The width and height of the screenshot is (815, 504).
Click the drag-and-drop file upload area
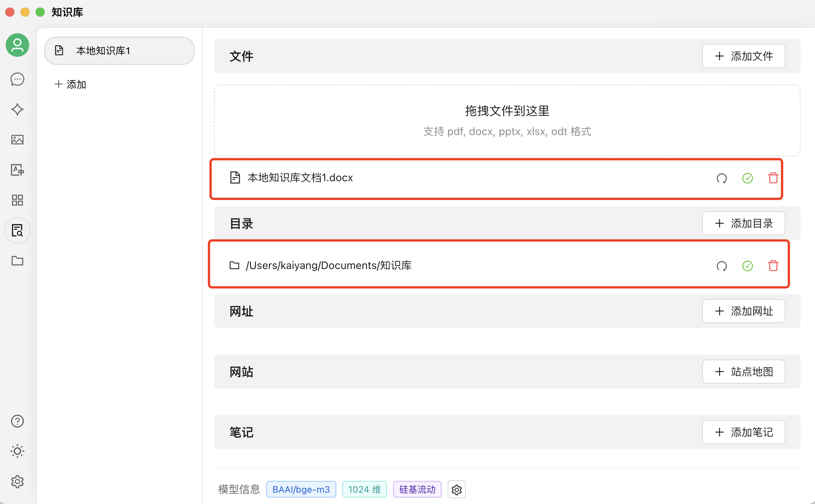pyautogui.click(x=507, y=120)
